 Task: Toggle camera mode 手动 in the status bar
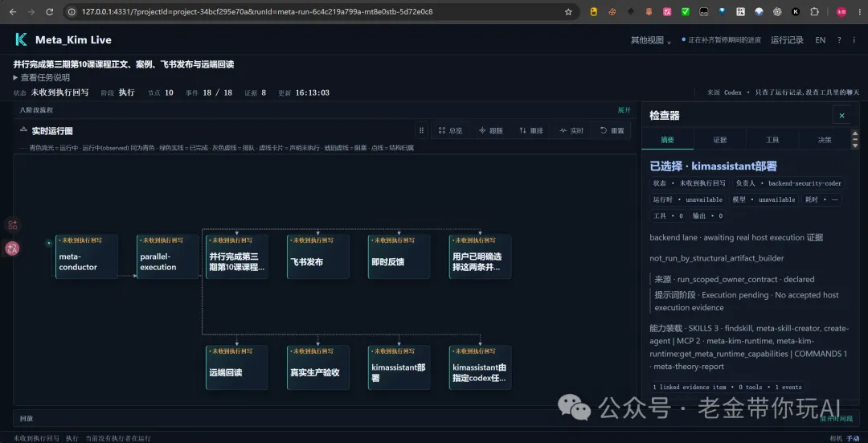[x=853, y=438]
